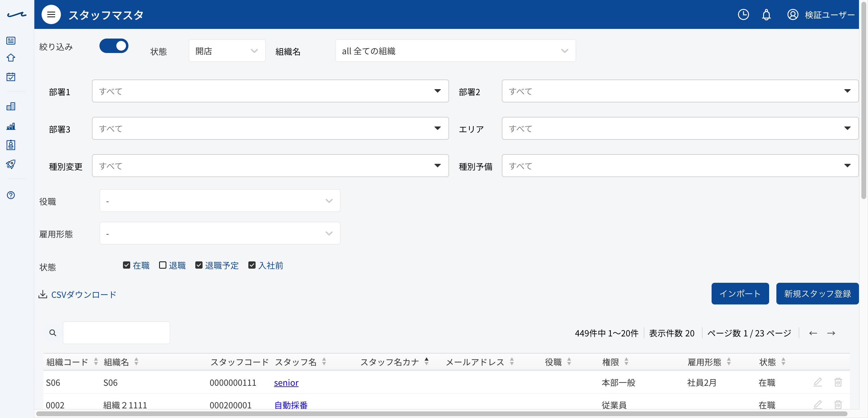Expand the 種別予備 dropdown
This screenshot has height=418, width=868.
coord(680,166)
